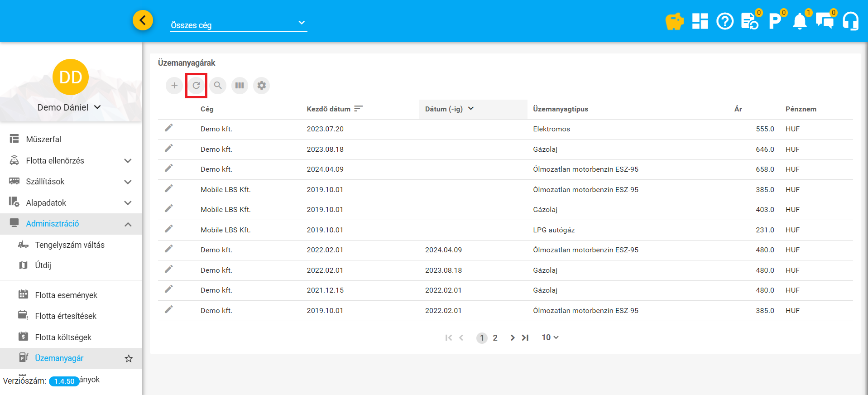Go to page 2 of results
The image size is (868, 395).
495,338
